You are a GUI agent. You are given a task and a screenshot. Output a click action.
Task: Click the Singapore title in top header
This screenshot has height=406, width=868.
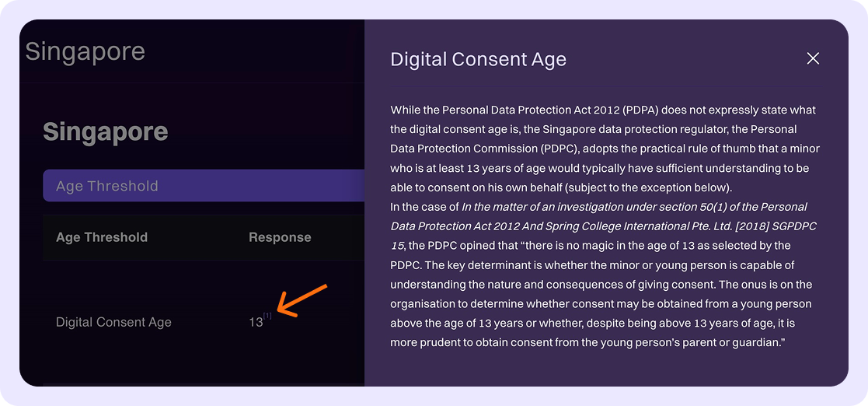(x=85, y=52)
